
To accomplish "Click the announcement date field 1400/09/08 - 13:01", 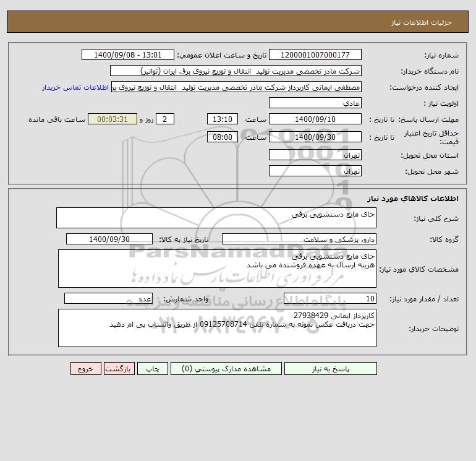I will point(128,54).
